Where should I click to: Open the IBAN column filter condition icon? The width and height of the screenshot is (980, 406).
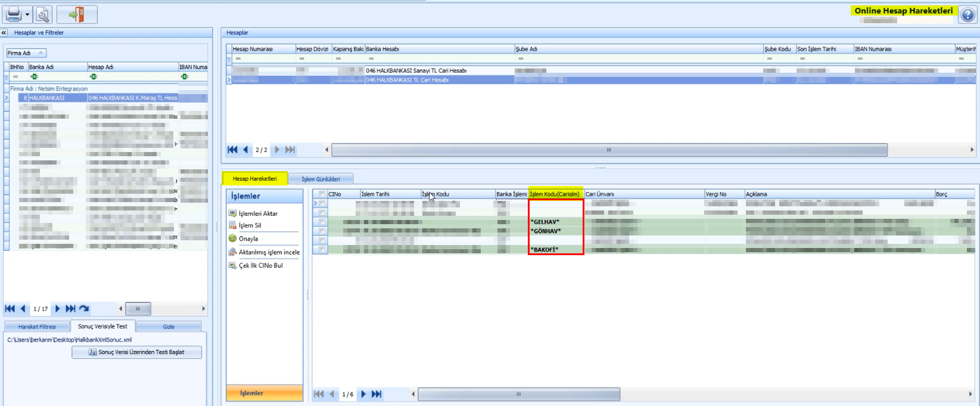pos(185,77)
